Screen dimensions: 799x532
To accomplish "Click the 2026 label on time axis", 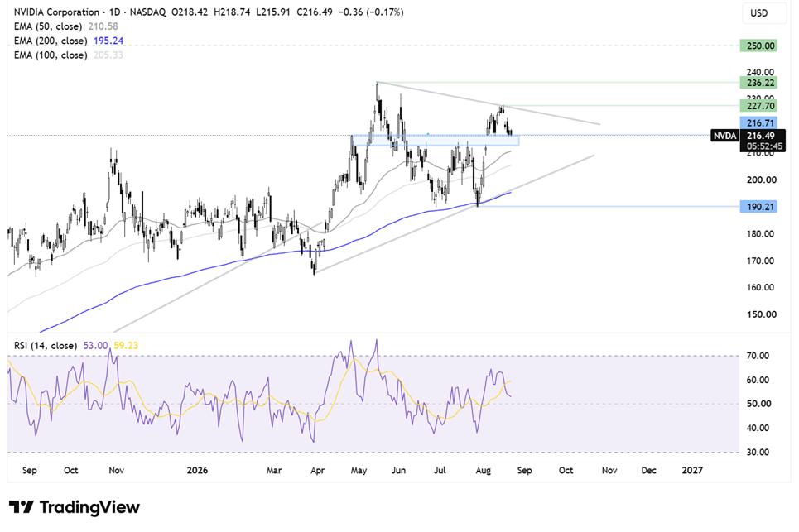I will (x=197, y=471).
